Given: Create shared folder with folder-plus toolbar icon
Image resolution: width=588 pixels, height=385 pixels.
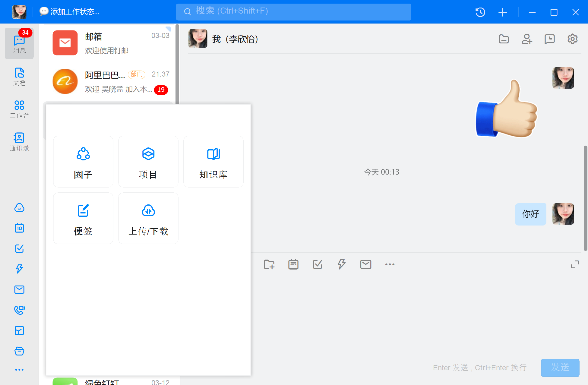Looking at the screenshot, I should tap(269, 264).
